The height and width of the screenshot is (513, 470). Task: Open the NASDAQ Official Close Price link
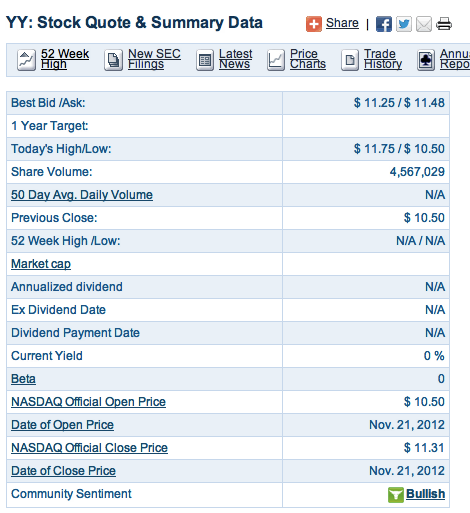point(89,448)
